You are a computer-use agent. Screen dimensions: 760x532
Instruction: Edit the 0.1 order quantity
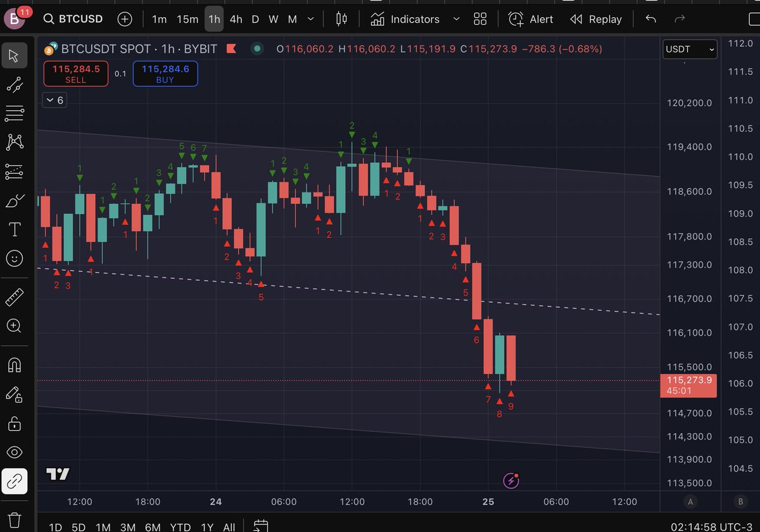[x=120, y=74]
